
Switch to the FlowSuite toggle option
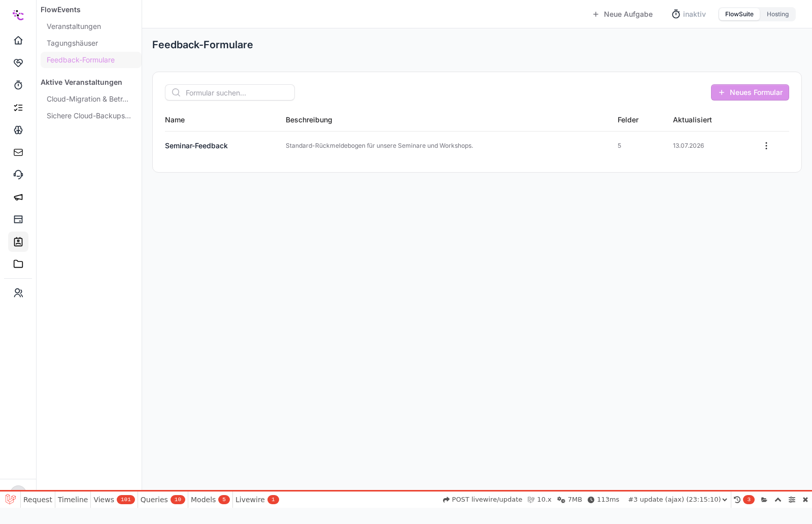tap(739, 14)
